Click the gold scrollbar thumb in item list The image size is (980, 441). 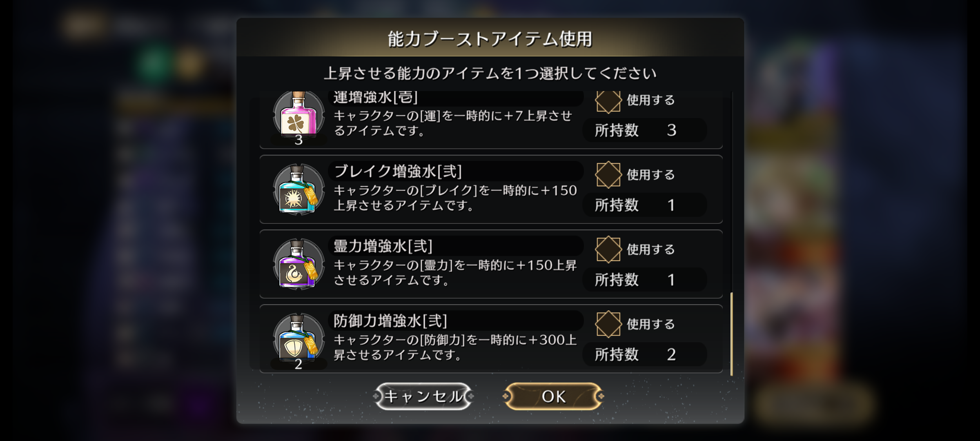[x=731, y=334]
